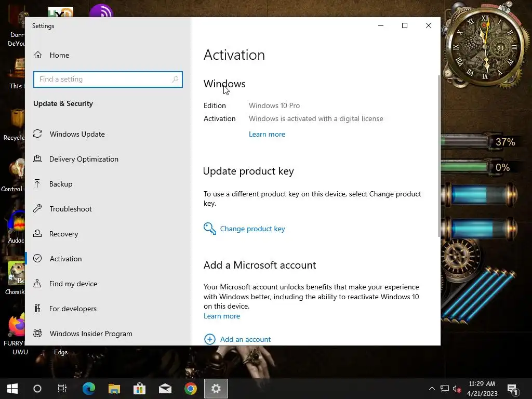Click the search magnifier in Find a setting

coord(175,79)
